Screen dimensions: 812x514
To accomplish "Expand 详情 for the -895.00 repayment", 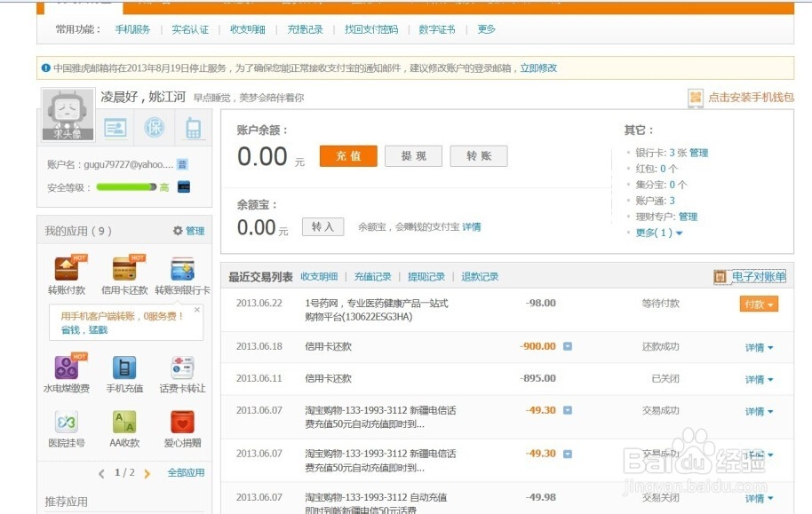I will (x=759, y=380).
